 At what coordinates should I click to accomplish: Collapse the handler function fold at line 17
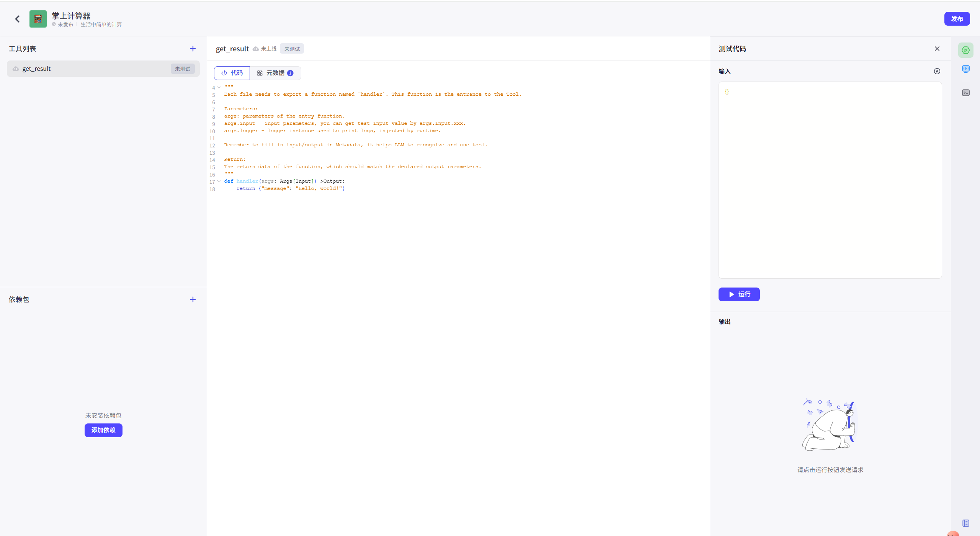(219, 181)
